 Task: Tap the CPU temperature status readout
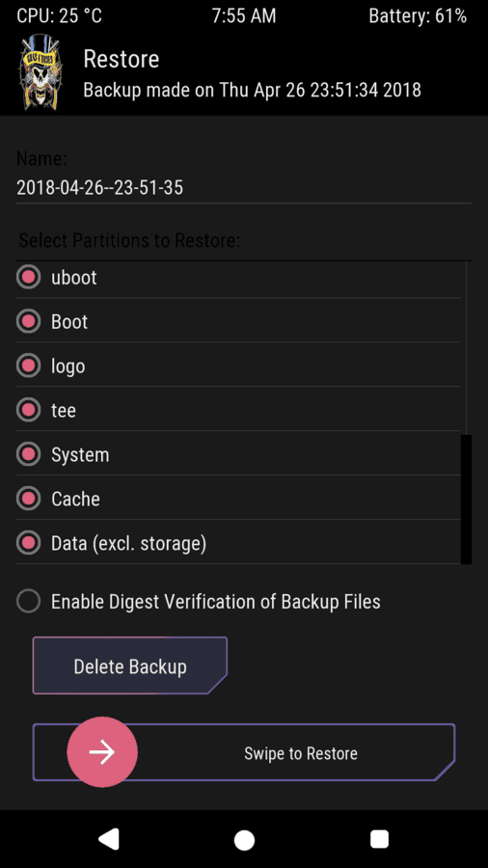59,15
